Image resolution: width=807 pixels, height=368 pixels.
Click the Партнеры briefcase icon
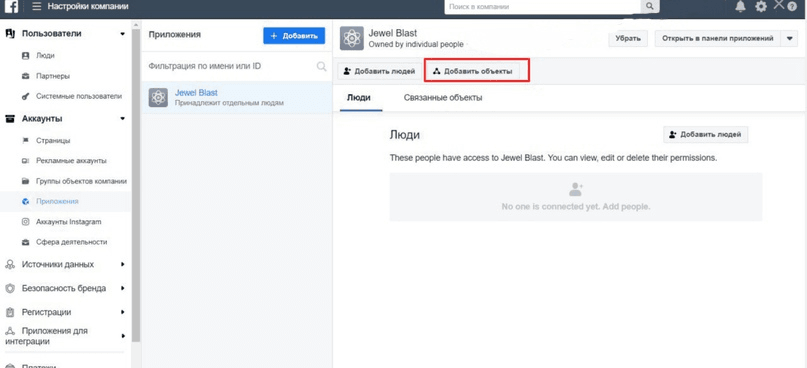click(x=25, y=76)
